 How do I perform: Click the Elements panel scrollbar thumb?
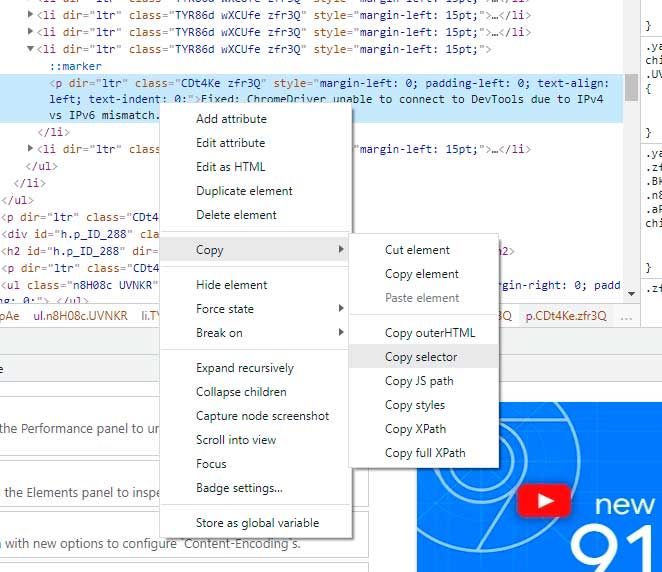pos(631,87)
